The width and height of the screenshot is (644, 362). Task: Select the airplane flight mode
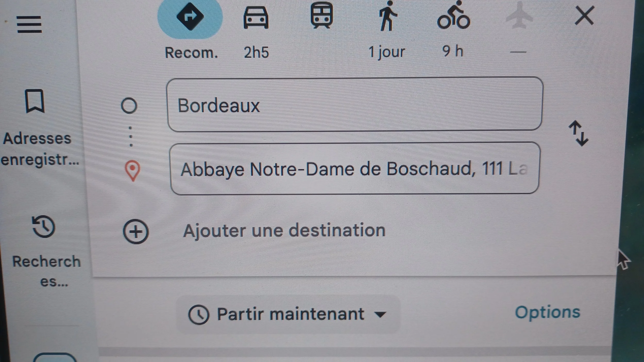[519, 15]
